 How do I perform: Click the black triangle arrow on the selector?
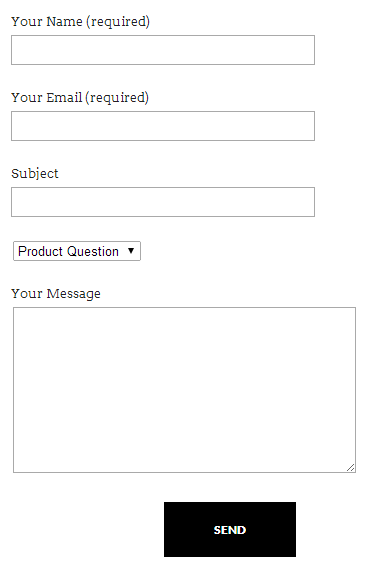point(131,251)
